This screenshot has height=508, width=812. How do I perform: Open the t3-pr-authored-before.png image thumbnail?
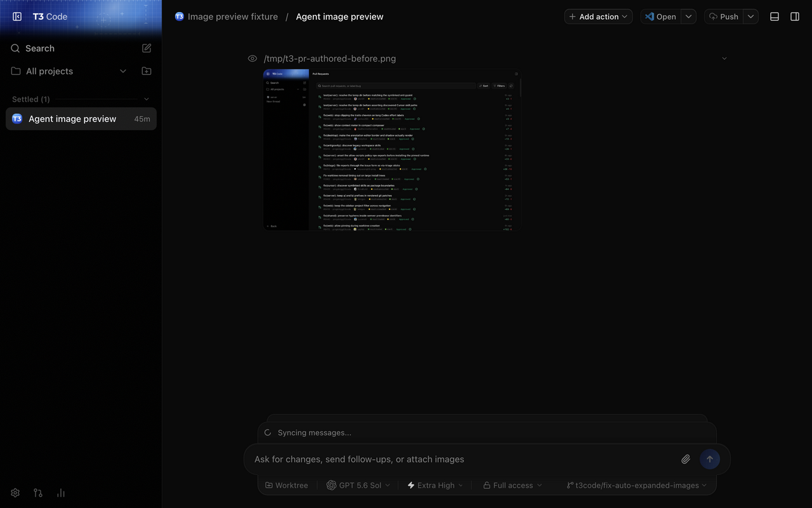391,150
